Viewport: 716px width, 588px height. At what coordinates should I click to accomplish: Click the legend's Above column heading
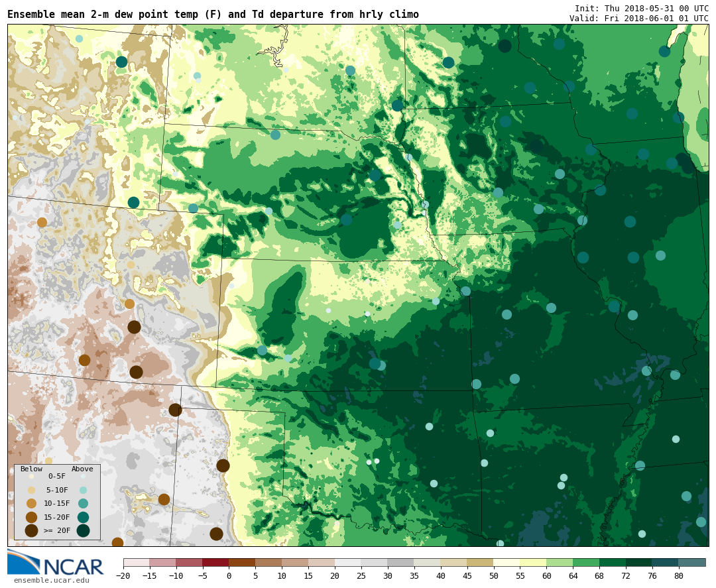tap(82, 469)
